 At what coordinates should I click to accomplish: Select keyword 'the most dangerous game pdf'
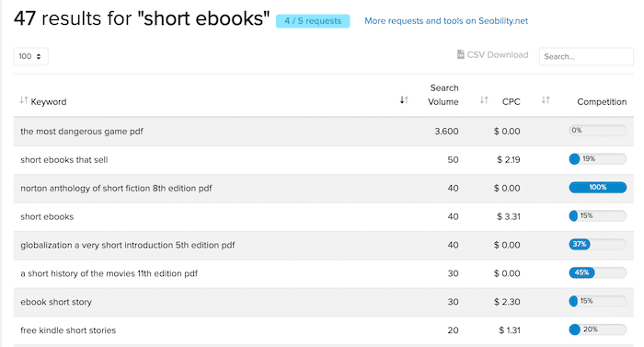(82, 131)
